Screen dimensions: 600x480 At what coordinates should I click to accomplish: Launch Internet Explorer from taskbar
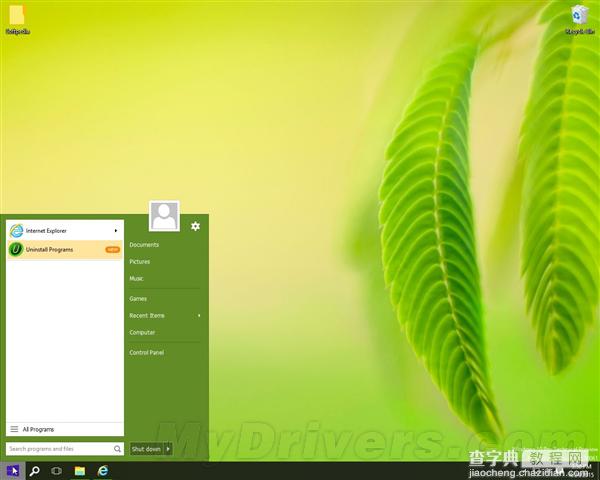tap(103, 471)
